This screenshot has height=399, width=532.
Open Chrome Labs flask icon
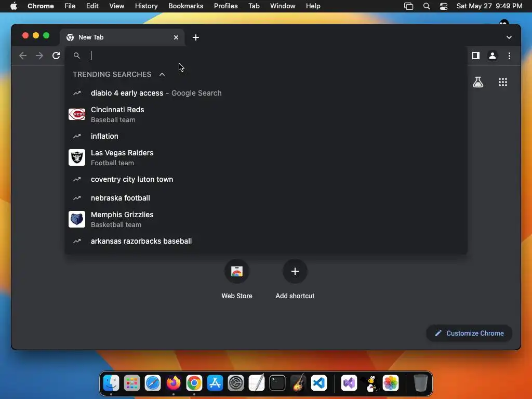pyautogui.click(x=478, y=82)
